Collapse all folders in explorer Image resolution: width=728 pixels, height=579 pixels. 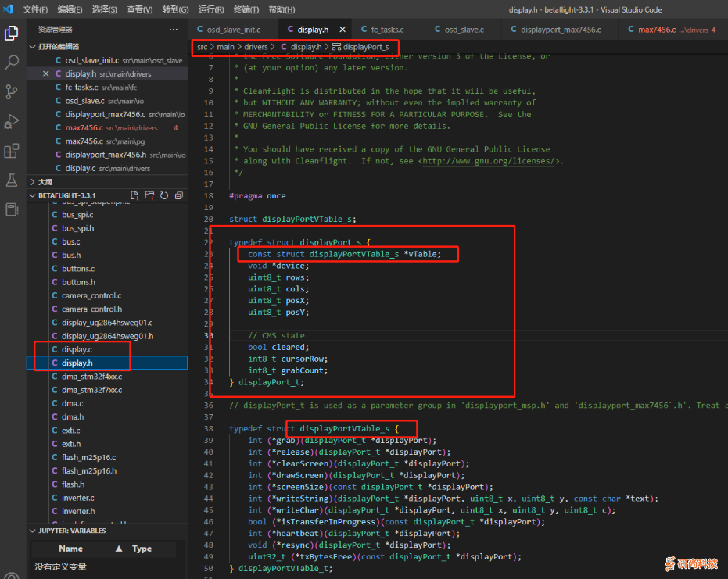(179, 195)
